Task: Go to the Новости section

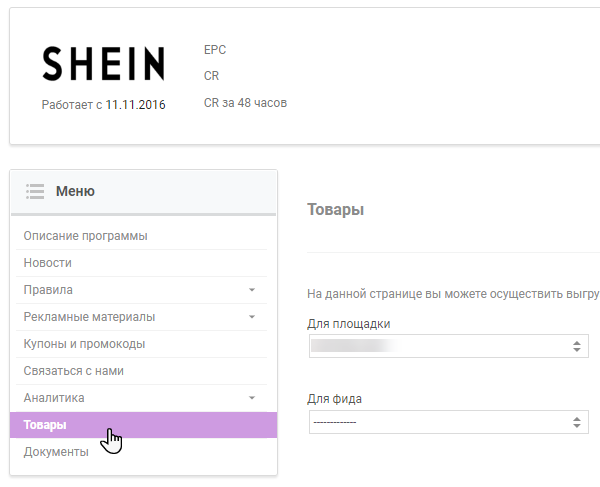Action: (x=48, y=263)
